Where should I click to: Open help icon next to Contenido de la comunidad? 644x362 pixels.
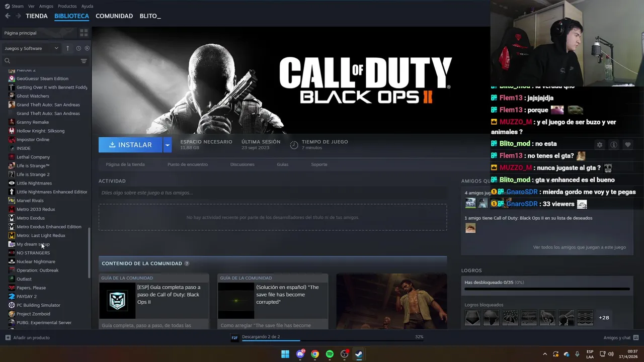tap(187, 263)
